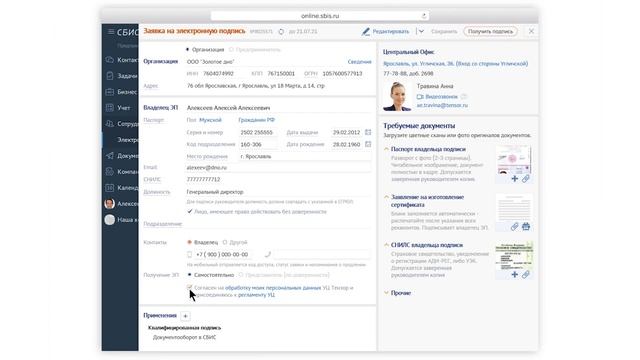Click the Сохранить button
This screenshot has width=640, height=360.
click(x=444, y=31)
